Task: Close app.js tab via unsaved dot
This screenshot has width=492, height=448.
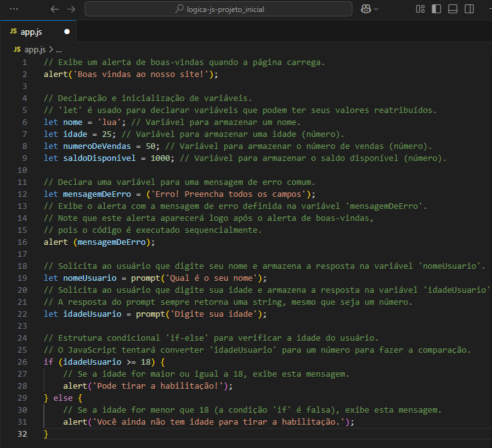Action: pos(67,32)
